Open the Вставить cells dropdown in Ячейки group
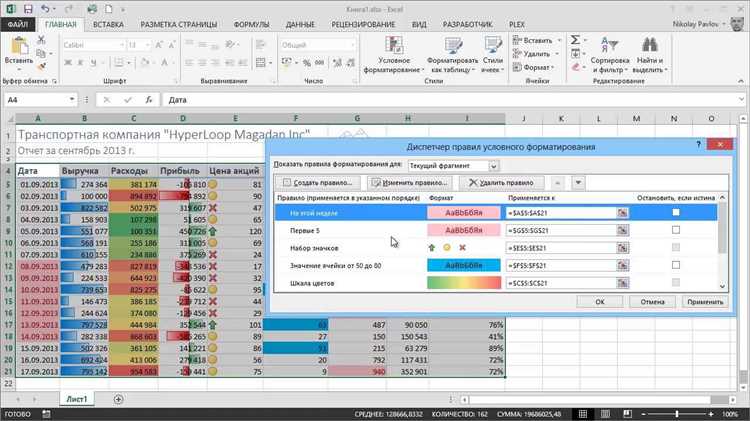 pyautogui.click(x=559, y=41)
